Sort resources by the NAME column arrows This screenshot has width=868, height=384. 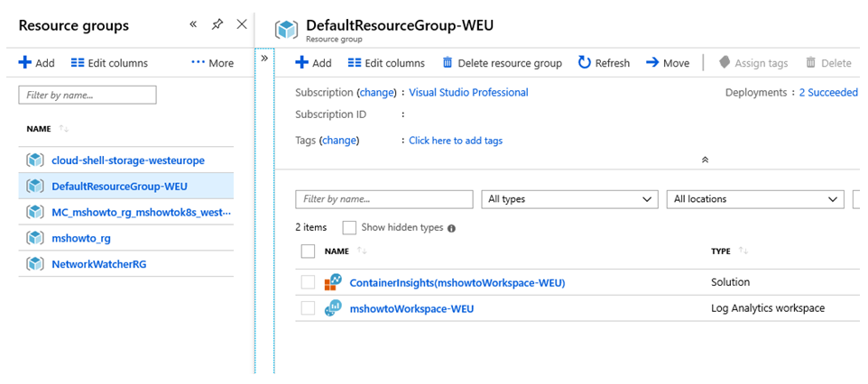[362, 251]
